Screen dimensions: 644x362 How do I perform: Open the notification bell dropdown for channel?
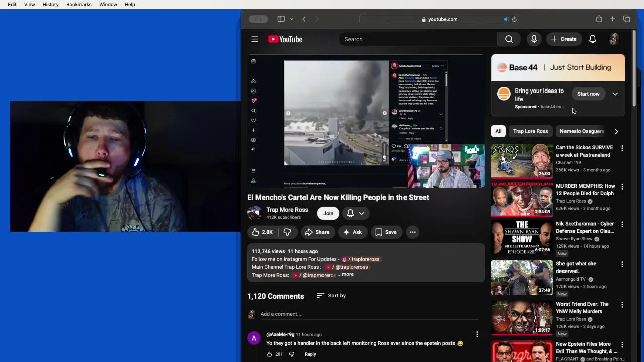[355, 213]
